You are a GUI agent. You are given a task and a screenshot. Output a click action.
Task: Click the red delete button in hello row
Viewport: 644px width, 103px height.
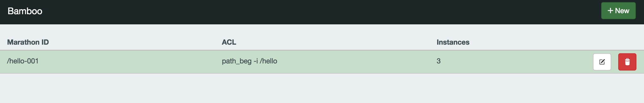pyautogui.click(x=627, y=62)
